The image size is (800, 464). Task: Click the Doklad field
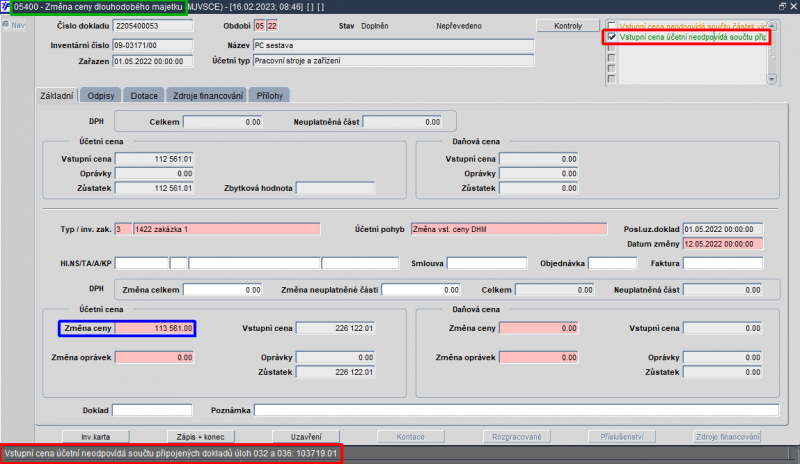coord(152,410)
